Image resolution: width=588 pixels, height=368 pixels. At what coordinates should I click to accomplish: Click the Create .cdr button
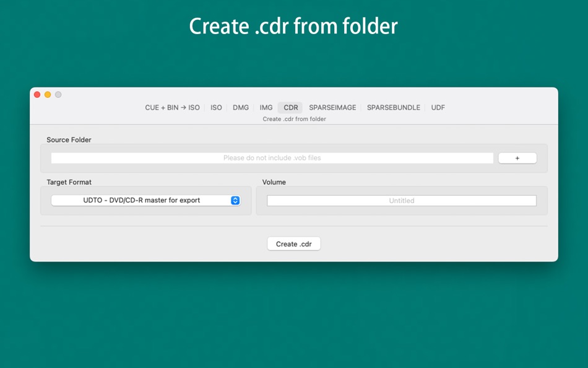[x=294, y=243]
